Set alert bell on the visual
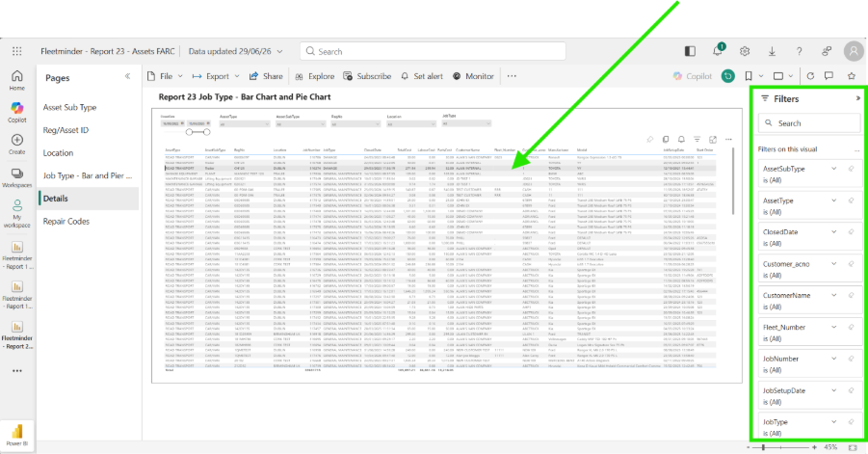868x454 pixels. pos(681,140)
